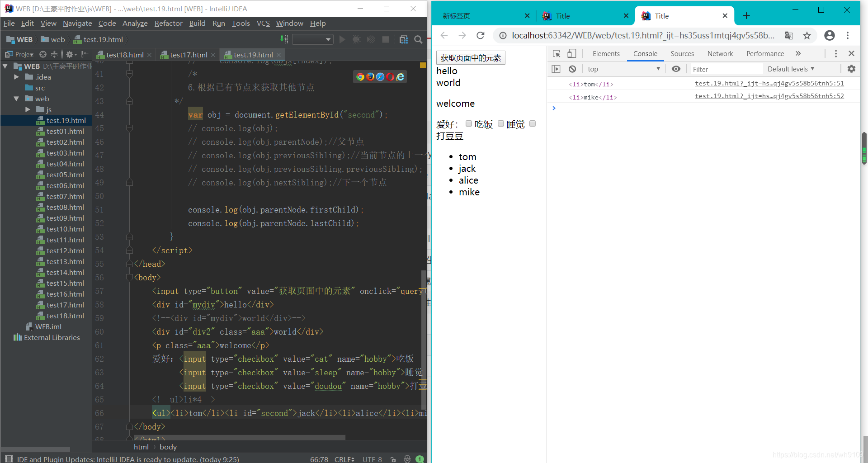
Task: Open the run configuration dropdown
Action: pyautogui.click(x=313, y=39)
